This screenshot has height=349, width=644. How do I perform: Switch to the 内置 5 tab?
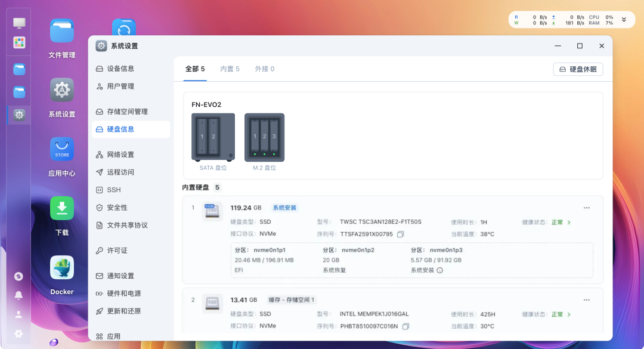[x=230, y=69]
